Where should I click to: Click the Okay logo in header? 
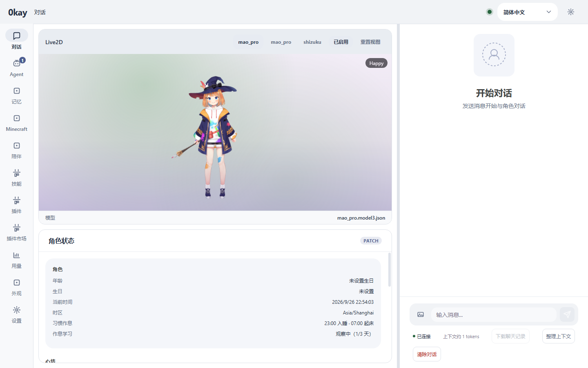click(x=18, y=12)
